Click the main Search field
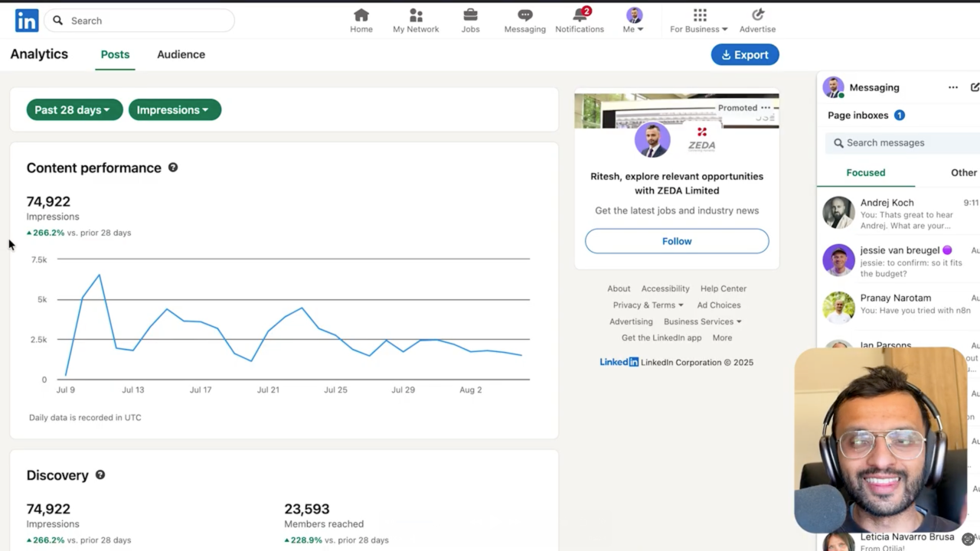The height and width of the screenshot is (551, 980). tap(139, 21)
